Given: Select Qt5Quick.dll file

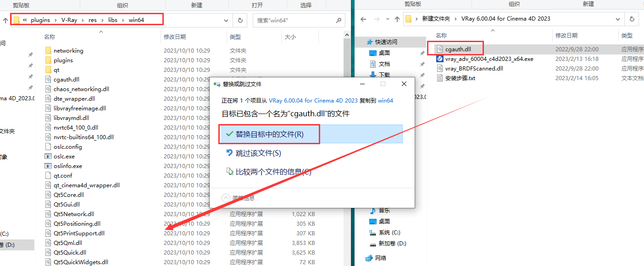Looking at the screenshot, I should [x=70, y=252].
